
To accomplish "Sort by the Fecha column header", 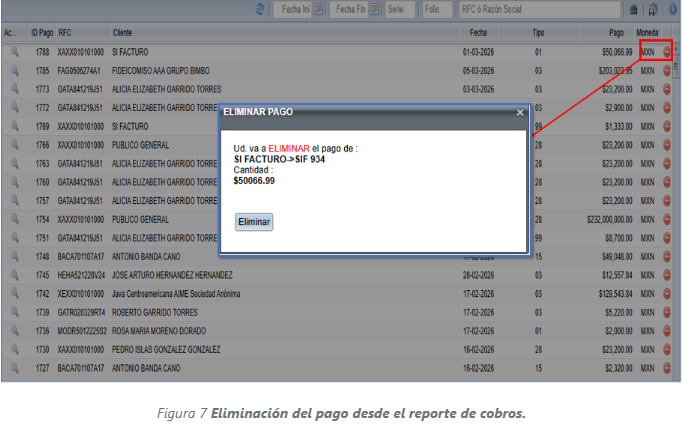I will click(476, 32).
